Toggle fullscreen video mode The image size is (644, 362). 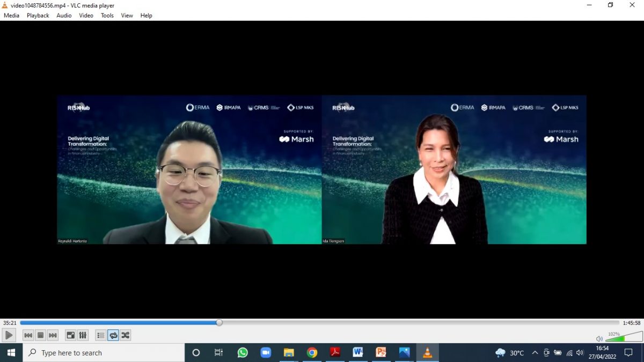point(70,335)
